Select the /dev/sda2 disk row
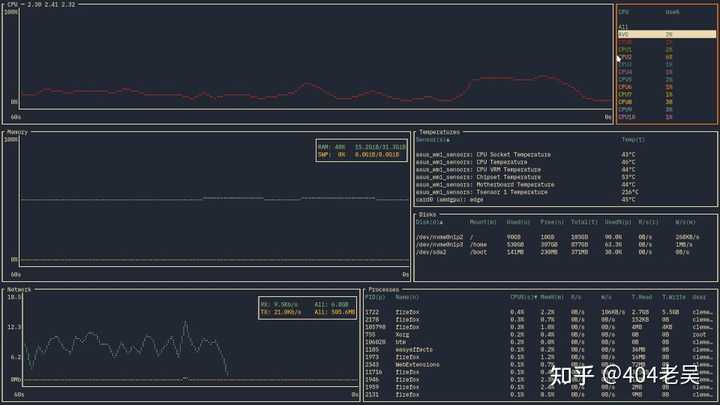This screenshot has height=405, width=720. pos(565,252)
